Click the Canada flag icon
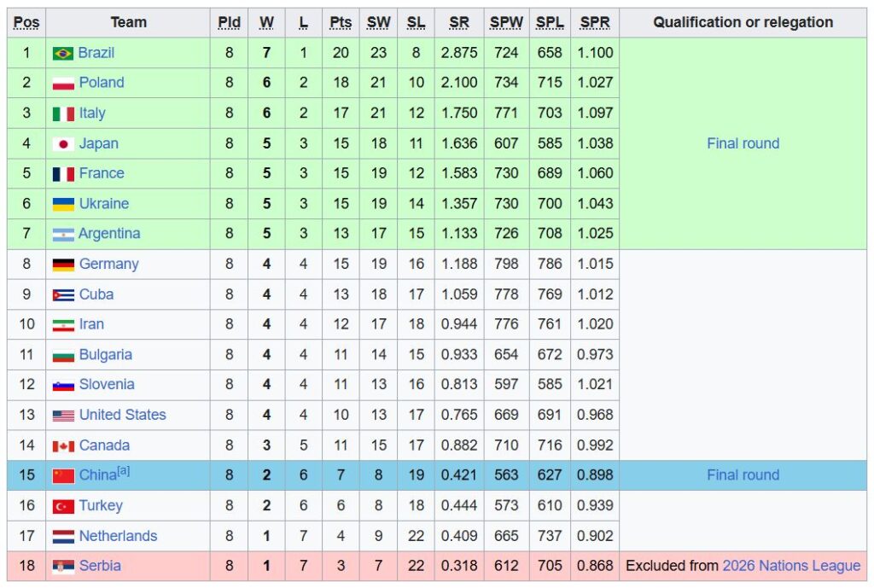The image size is (874, 588). [x=63, y=446]
